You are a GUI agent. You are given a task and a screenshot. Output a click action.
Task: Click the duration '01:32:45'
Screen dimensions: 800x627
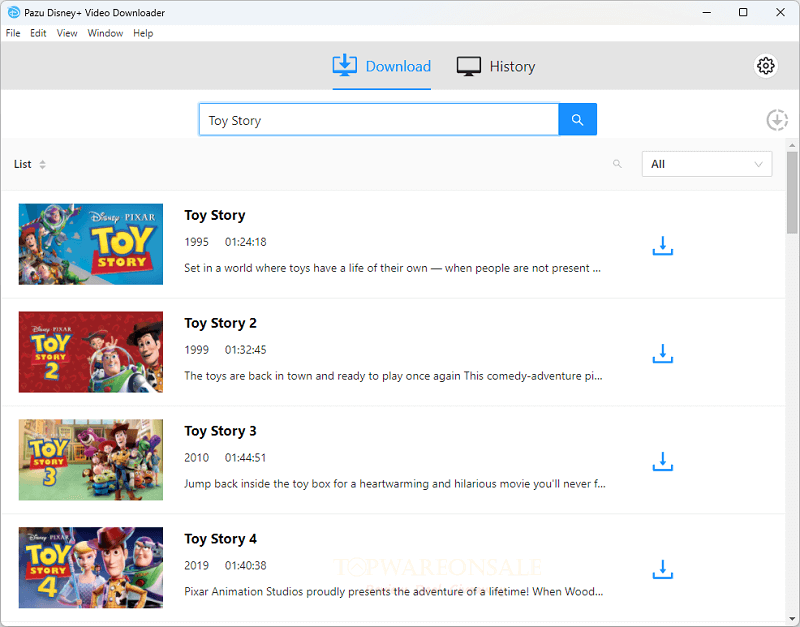coord(245,350)
